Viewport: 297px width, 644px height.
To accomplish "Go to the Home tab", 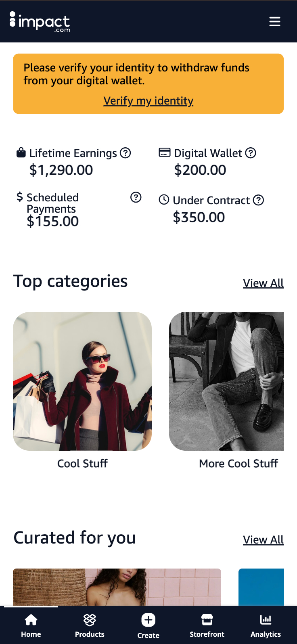I will coord(31,625).
